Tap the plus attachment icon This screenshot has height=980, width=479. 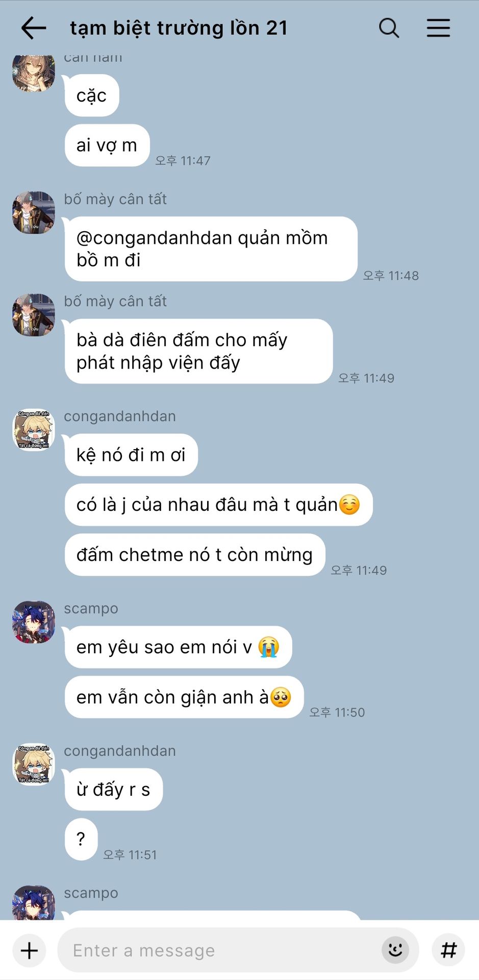pyautogui.click(x=29, y=950)
